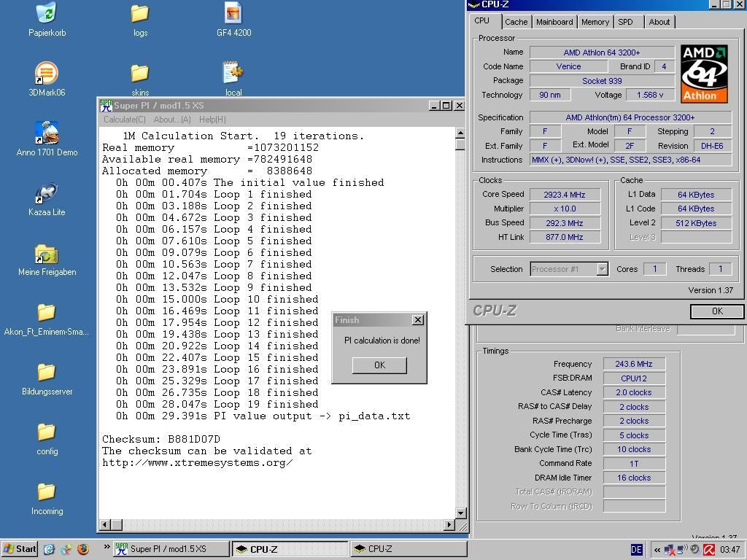Select the skins folder icon
Viewport: 747px width, 560px height.
pos(140,74)
